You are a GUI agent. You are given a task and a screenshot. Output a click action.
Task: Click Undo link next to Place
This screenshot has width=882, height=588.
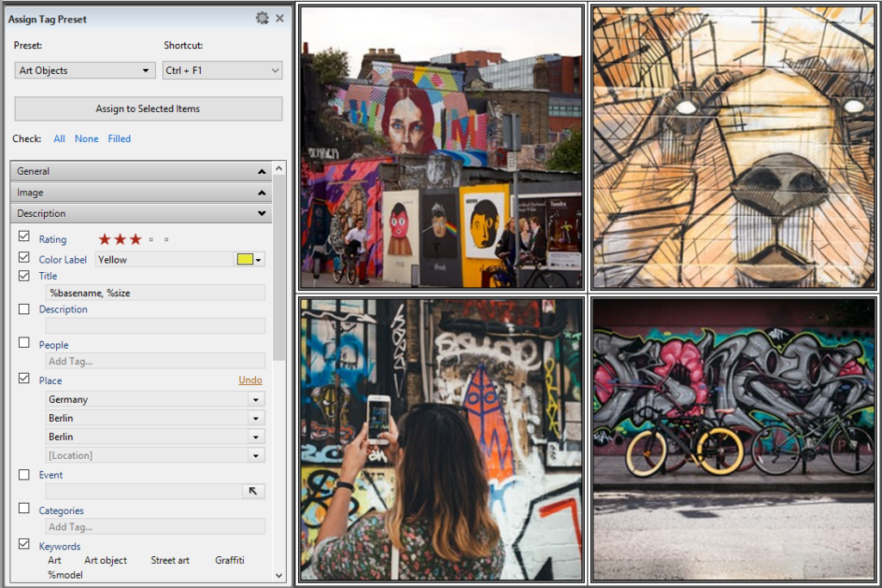pos(250,381)
